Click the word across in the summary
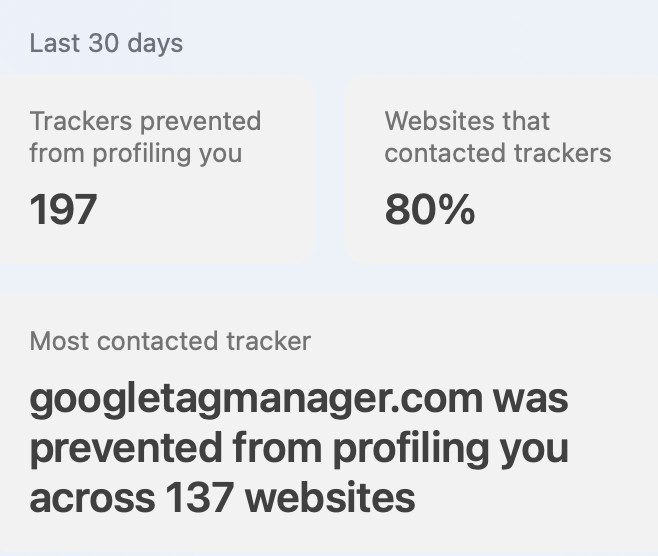 point(92,499)
